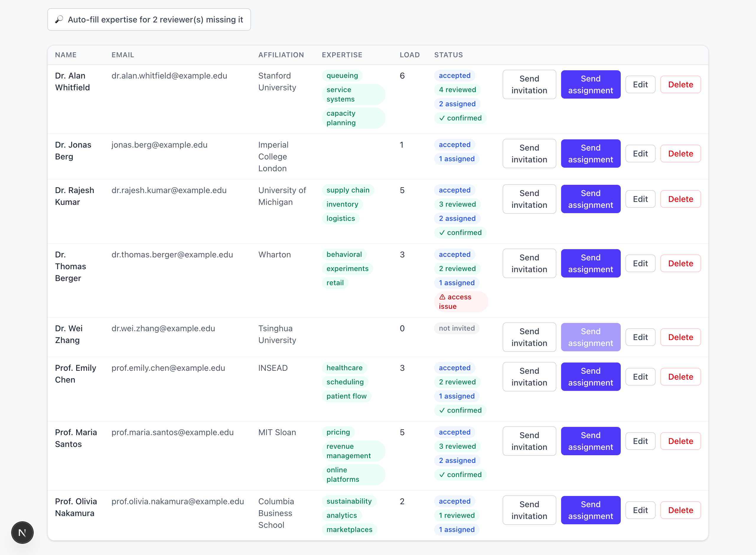Click the 'revenue management' expertise tag
756x555 pixels.
353,451
